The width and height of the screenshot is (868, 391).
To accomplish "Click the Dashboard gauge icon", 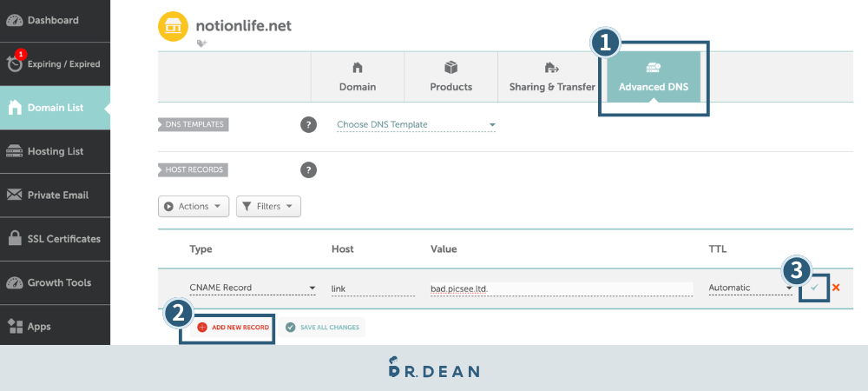I will click(x=15, y=21).
